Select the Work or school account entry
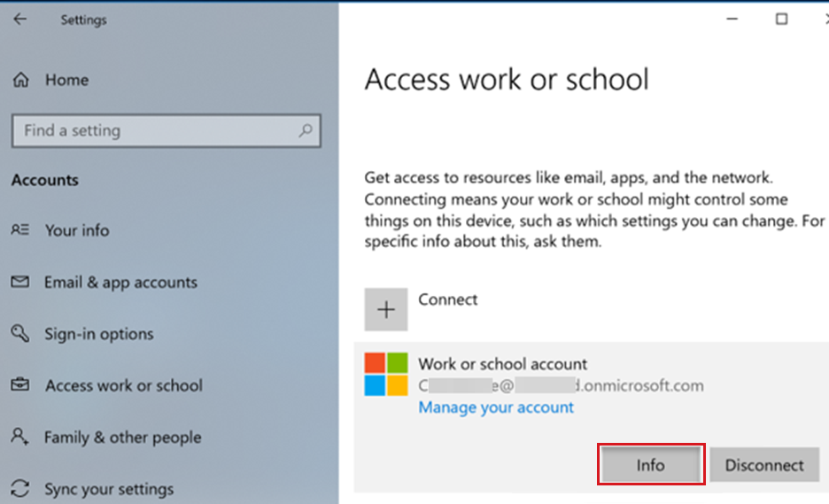This screenshot has width=829, height=504. [x=591, y=417]
